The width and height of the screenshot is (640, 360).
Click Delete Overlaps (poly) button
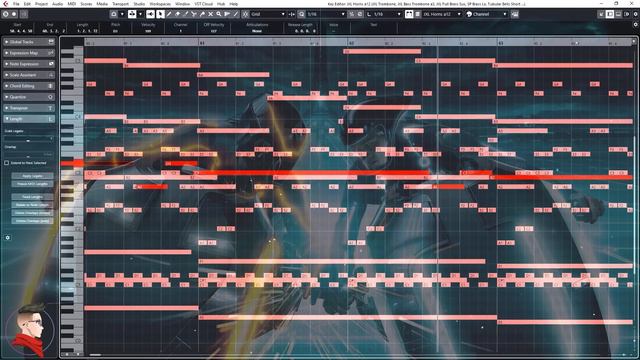[32, 221]
